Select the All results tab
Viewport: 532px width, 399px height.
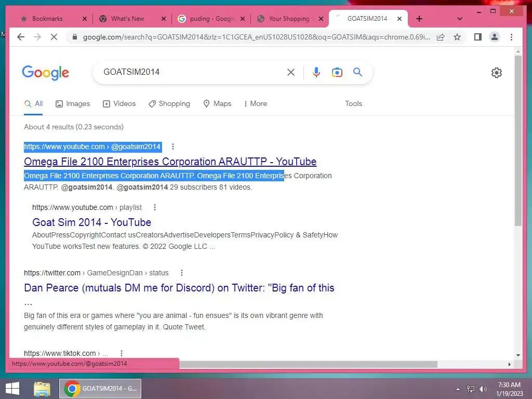tap(33, 103)
